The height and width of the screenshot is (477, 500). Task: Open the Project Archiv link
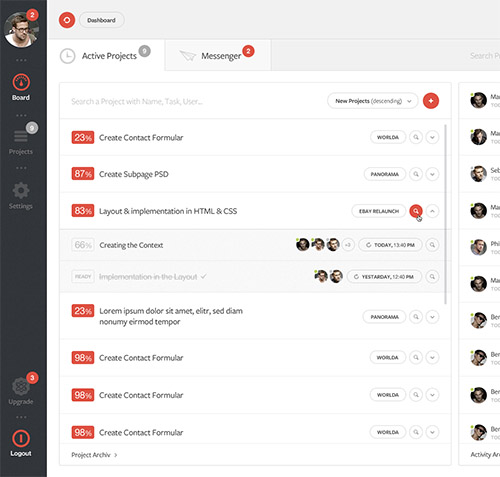click(x=94, y=455)
